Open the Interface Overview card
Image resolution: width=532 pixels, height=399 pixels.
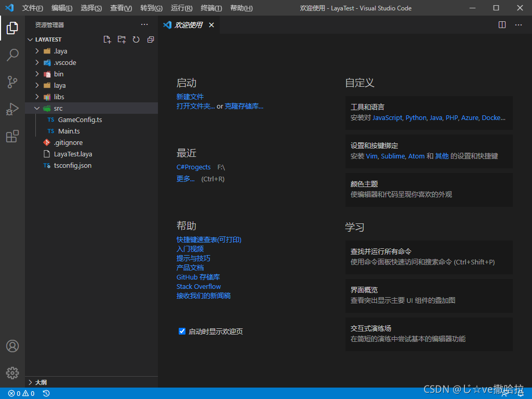(429, 296)
